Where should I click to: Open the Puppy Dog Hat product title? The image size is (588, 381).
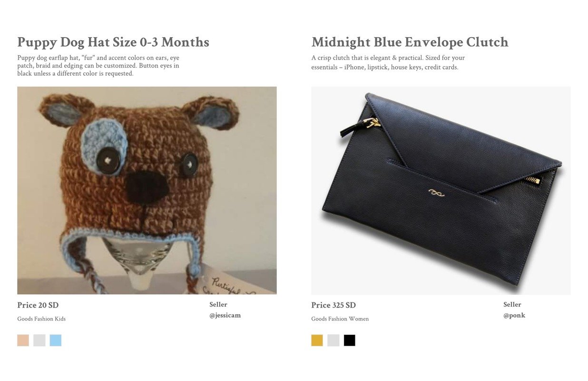click(x=113, y=42)
